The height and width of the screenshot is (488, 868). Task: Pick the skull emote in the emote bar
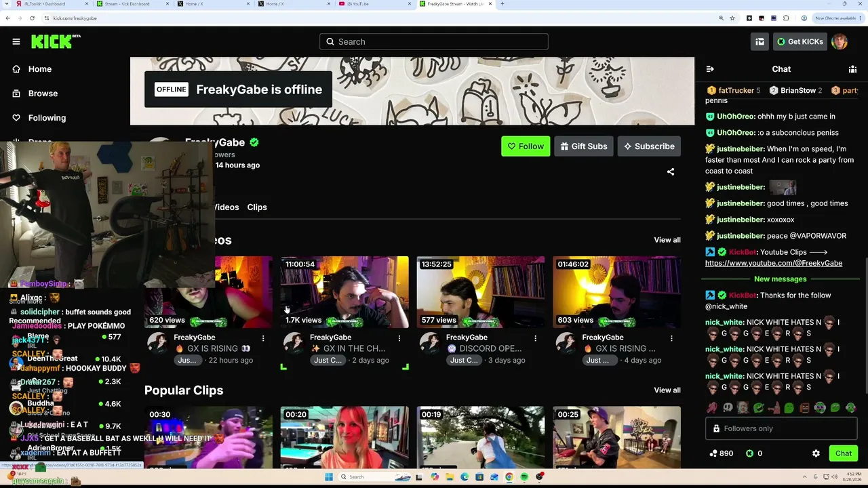728,408
